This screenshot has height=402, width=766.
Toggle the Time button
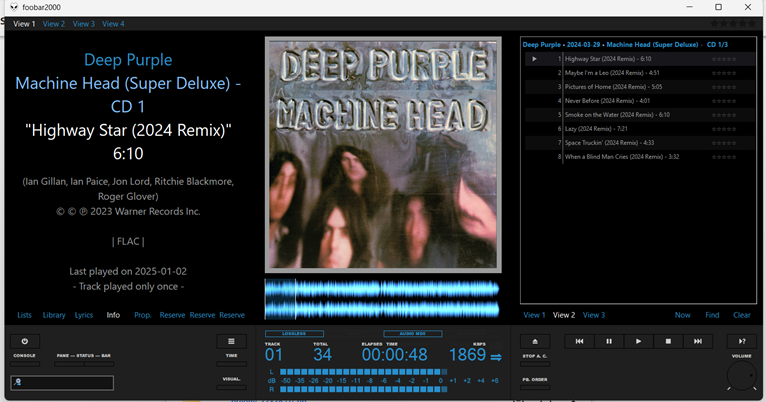pos(231,362)
